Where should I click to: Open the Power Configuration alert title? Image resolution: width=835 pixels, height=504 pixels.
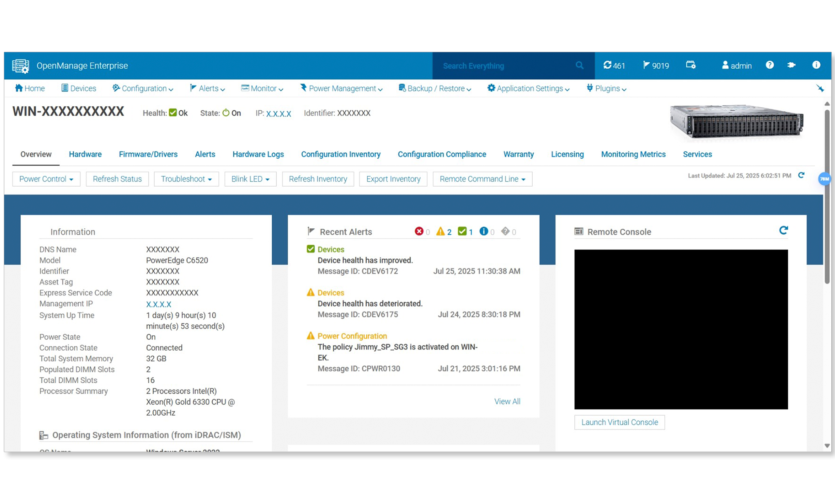coord(352,336)
